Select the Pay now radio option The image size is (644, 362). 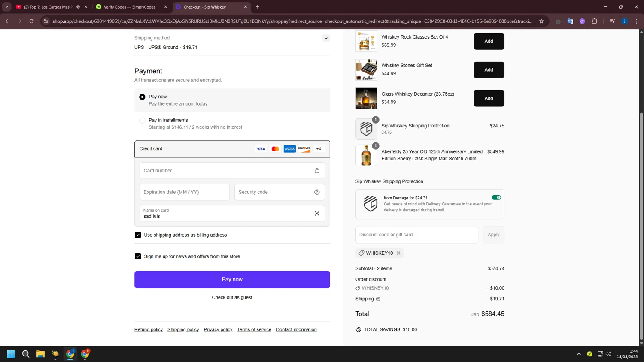(x=142, y=97)
